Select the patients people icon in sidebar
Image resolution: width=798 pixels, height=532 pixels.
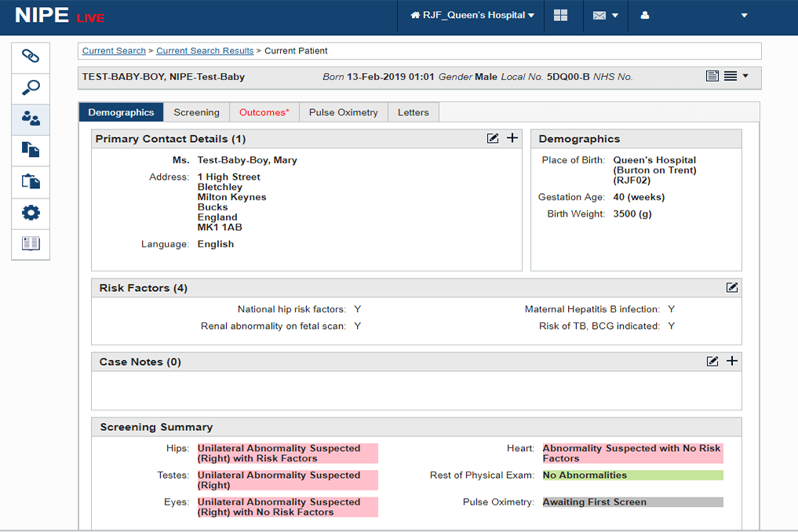[31, 119]
